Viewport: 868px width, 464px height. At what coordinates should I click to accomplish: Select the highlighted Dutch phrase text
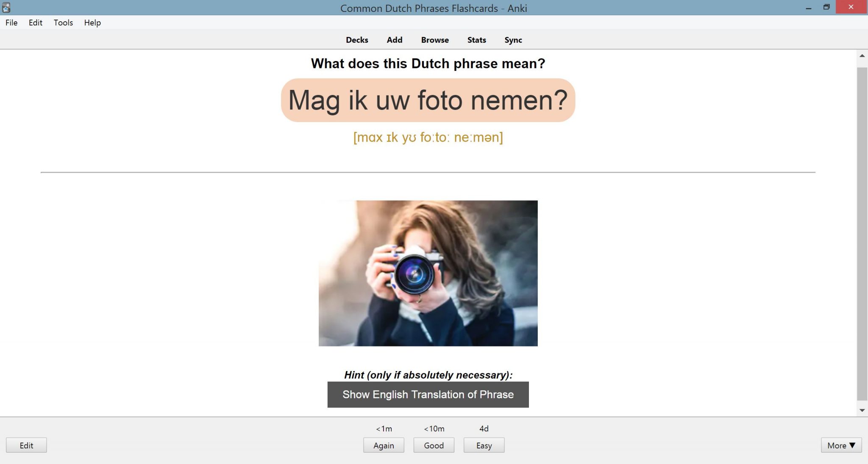tap(428, 101)
